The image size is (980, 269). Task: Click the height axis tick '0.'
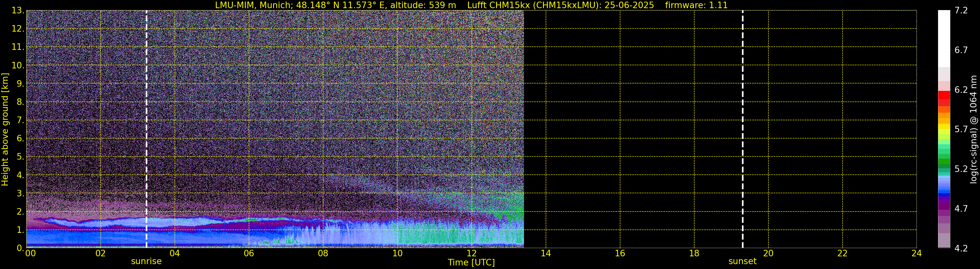(20, 248)
